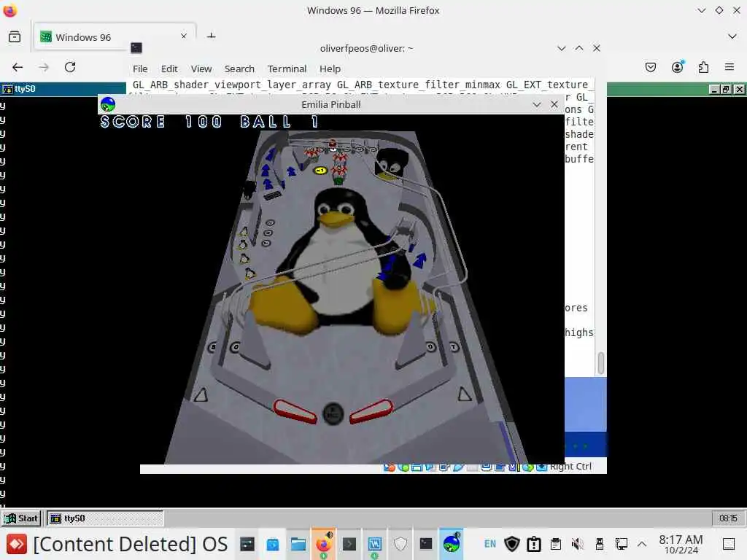Open the removable devices tray icon
This screenshot has height=560, width=747.
tap(600, 544)
